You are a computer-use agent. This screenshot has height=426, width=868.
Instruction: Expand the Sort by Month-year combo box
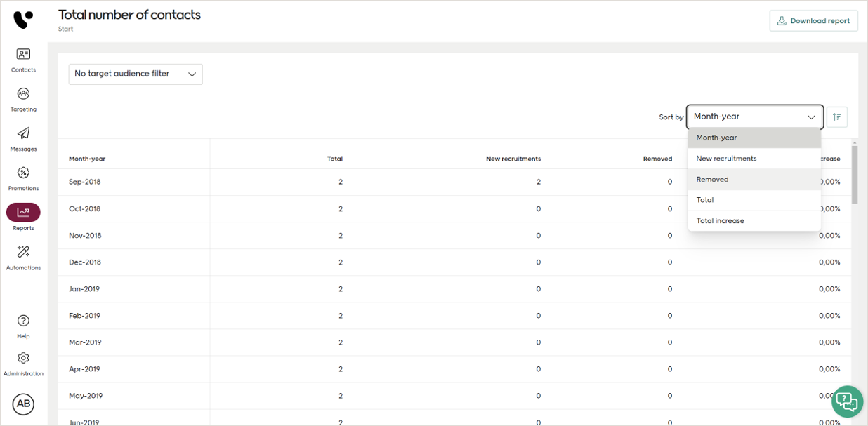(754, 117)
